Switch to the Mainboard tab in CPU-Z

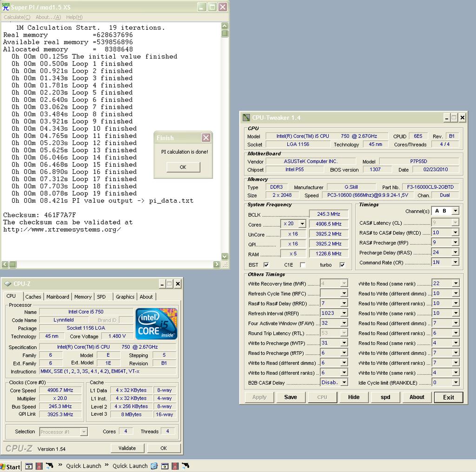tap(58, 297)
